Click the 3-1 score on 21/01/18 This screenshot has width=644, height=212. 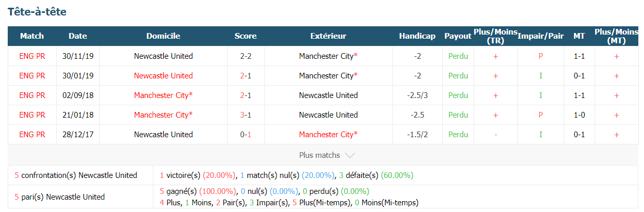246,115
